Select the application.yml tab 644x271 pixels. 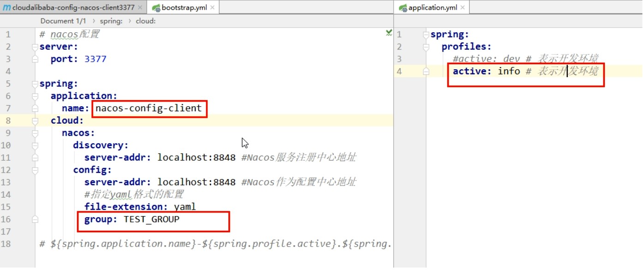coord(432,7)
